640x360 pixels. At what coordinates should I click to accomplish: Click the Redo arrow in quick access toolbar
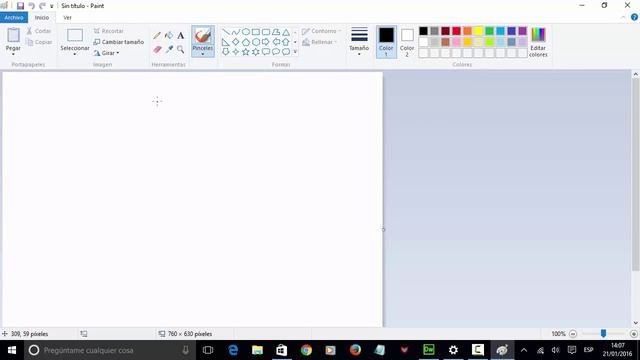point(42,6)
